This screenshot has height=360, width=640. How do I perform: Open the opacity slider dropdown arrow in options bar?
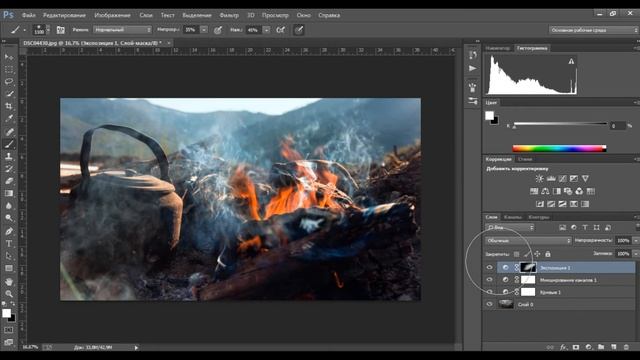204,30
